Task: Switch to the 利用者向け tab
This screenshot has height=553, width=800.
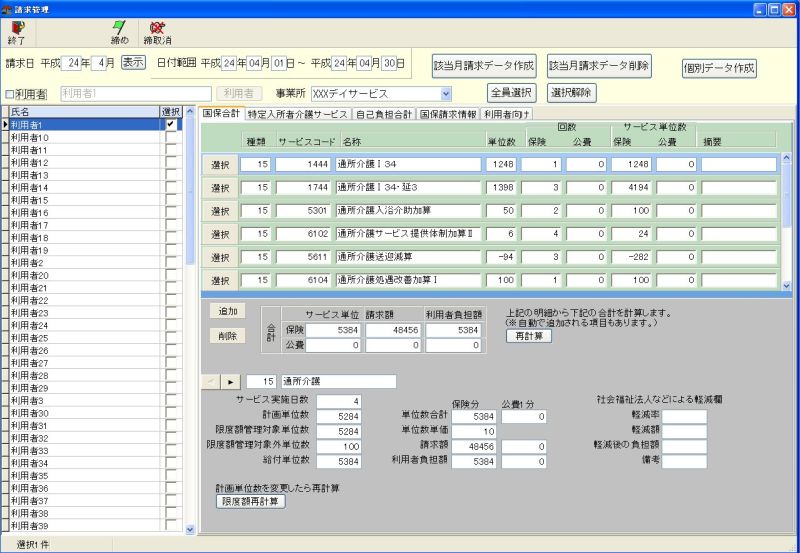Action: (x=507, y=114)
